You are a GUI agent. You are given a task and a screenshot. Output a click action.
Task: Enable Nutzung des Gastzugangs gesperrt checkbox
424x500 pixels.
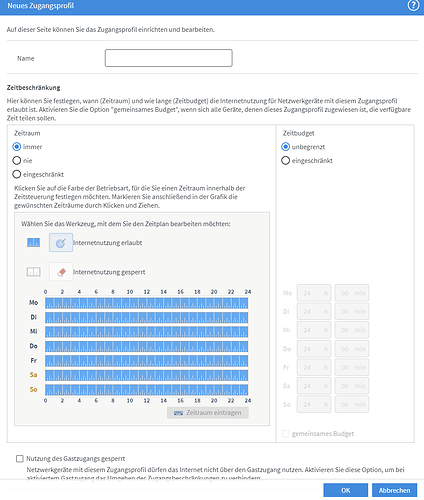pyautogui.click(x=20, y=459)
